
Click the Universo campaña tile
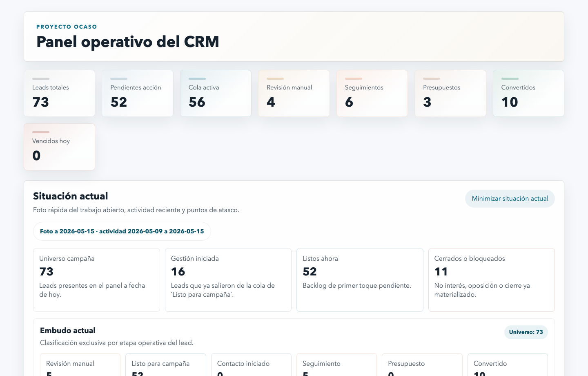point(96,280)
